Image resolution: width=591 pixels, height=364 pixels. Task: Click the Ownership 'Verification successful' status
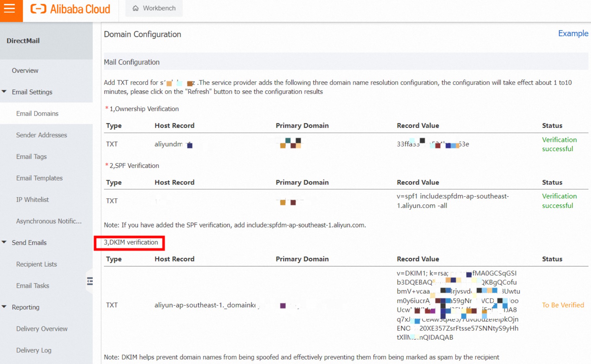pyautogui.click(x=559, y=144)
